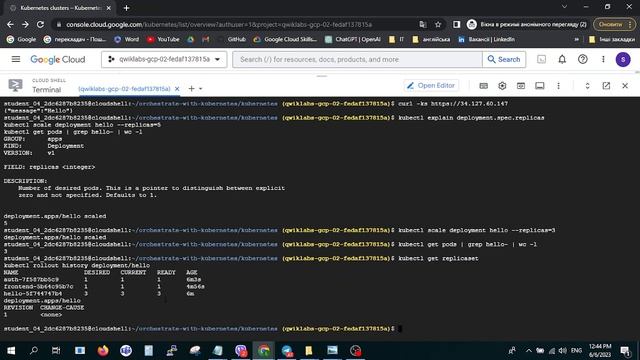Open Cloud Shell in a new window
The height and width of the screenshot is (360, 640).
click(x=606, y=86)
